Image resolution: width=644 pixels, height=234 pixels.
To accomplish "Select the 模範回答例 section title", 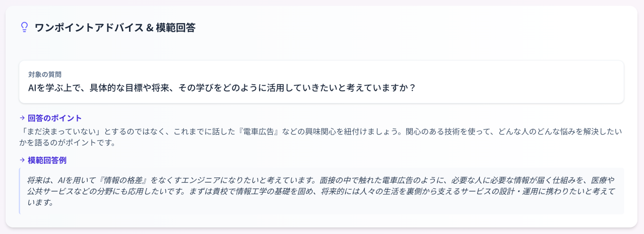I will point(47,160).
